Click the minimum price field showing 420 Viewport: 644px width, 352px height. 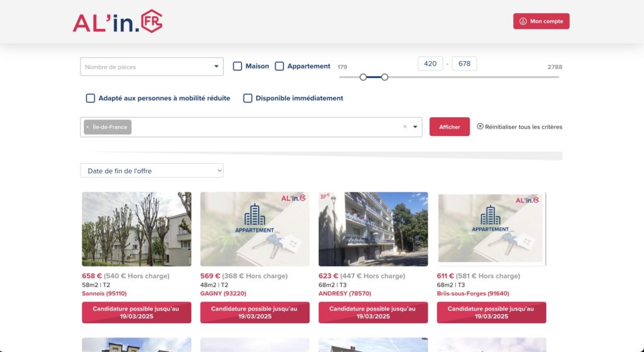[x=430, y=64]
